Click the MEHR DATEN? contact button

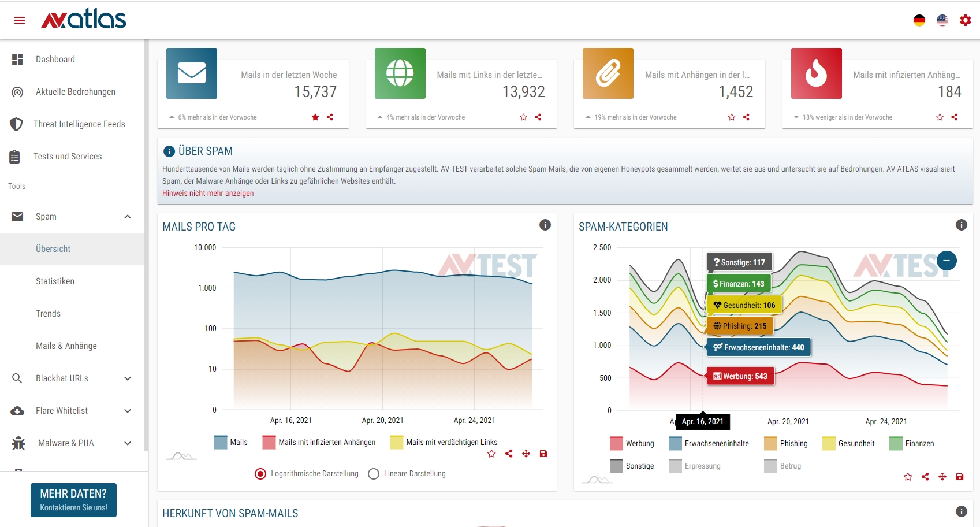click(x=73, y=500)
